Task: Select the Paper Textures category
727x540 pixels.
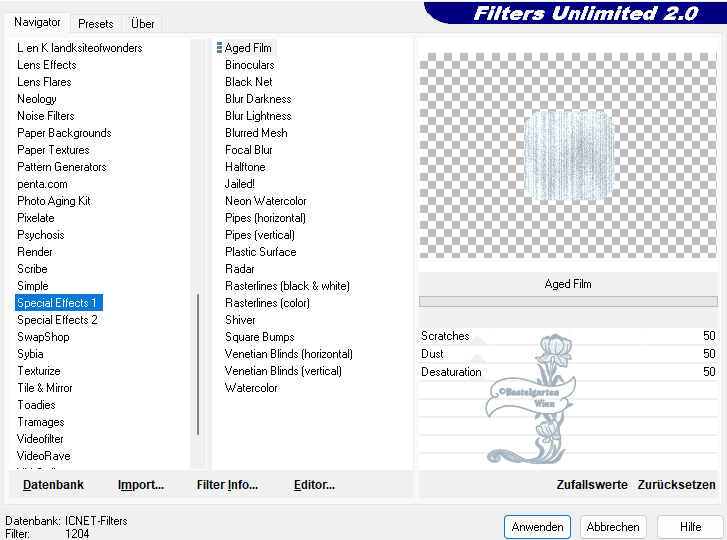Action: point(53,150)
